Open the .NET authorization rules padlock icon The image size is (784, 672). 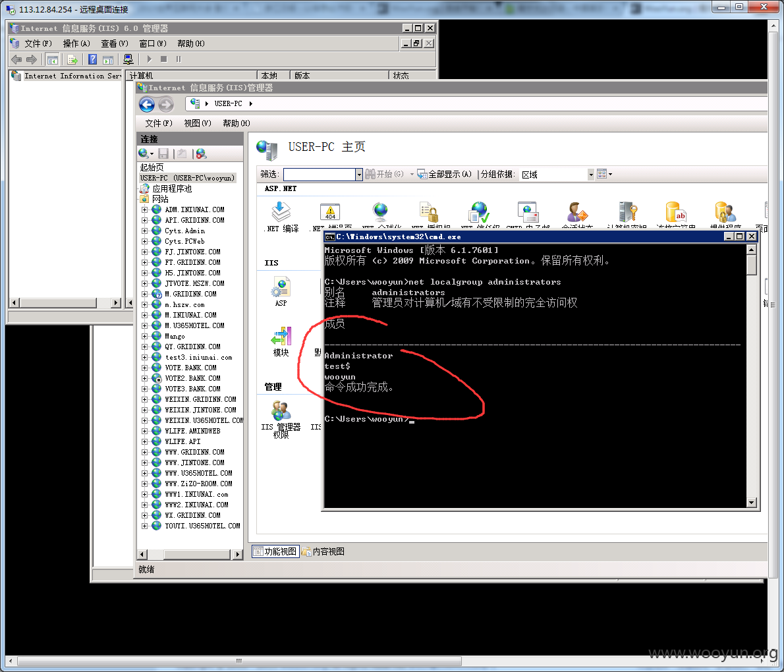pyautogui.click(x=430, y=212)
